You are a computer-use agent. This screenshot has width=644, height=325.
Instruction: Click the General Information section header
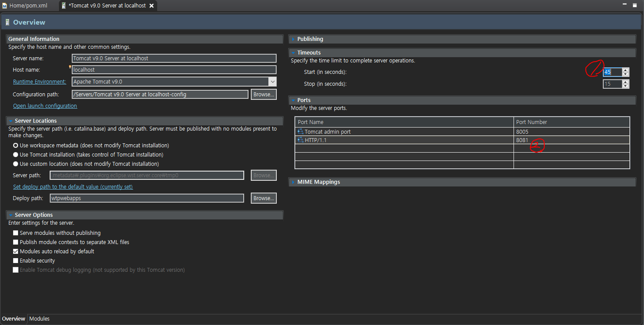145,39
